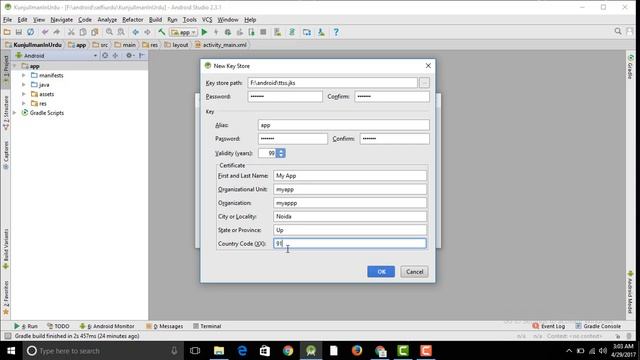
Task: Click the Windows taskbar search box
Action: coord(102,351)
